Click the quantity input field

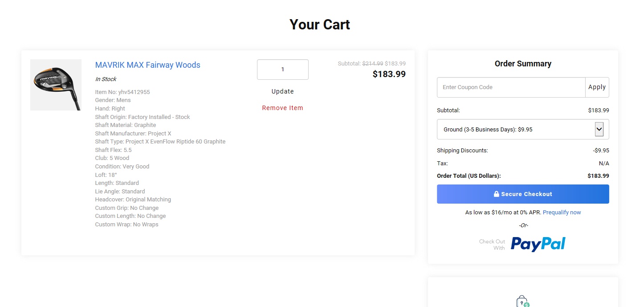tap(282, 70)
